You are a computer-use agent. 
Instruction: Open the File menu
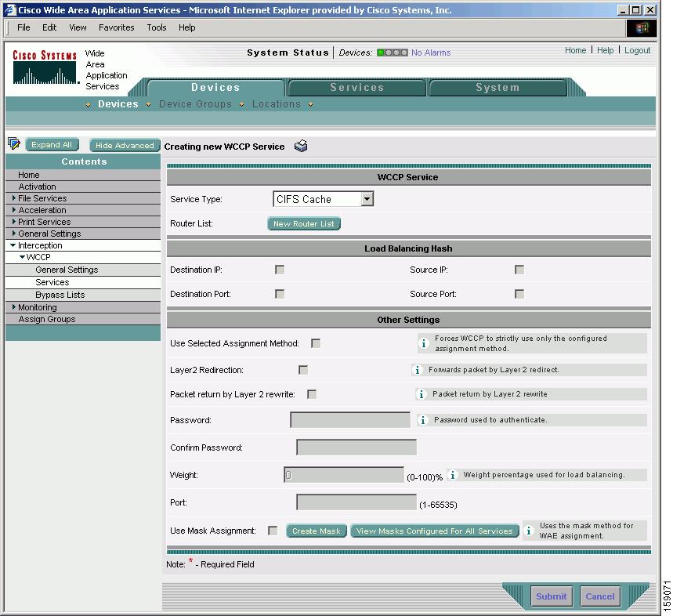click(24, 27)
